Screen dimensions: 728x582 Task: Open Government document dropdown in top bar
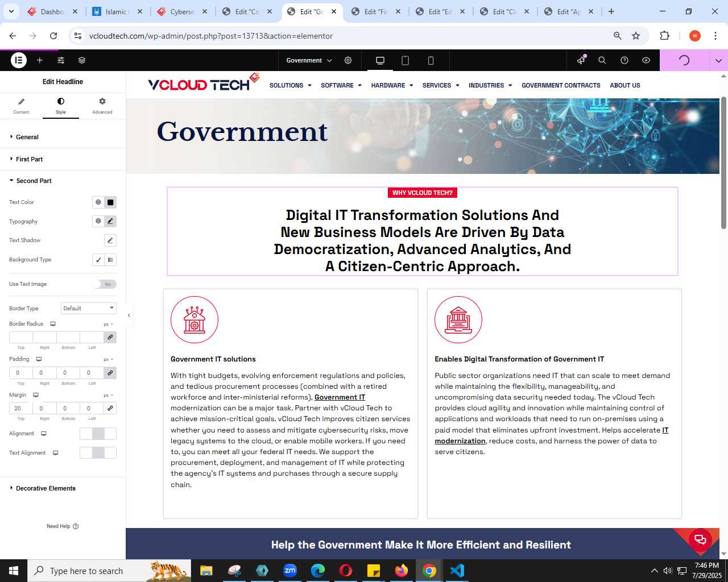pyautogui.click(x=309, y=60)
